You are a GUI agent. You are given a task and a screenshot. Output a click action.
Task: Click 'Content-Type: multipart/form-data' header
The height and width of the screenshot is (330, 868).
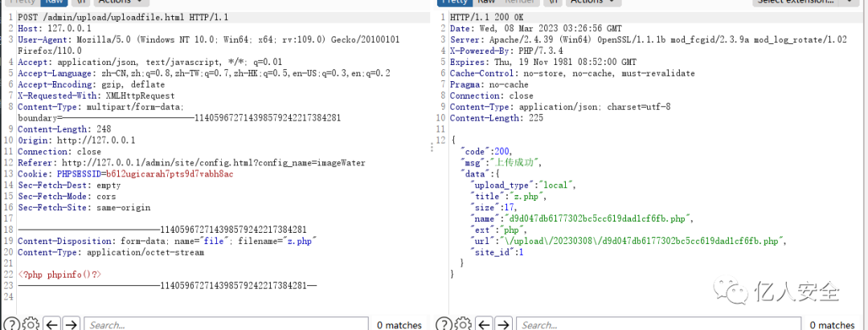[100, 107]
